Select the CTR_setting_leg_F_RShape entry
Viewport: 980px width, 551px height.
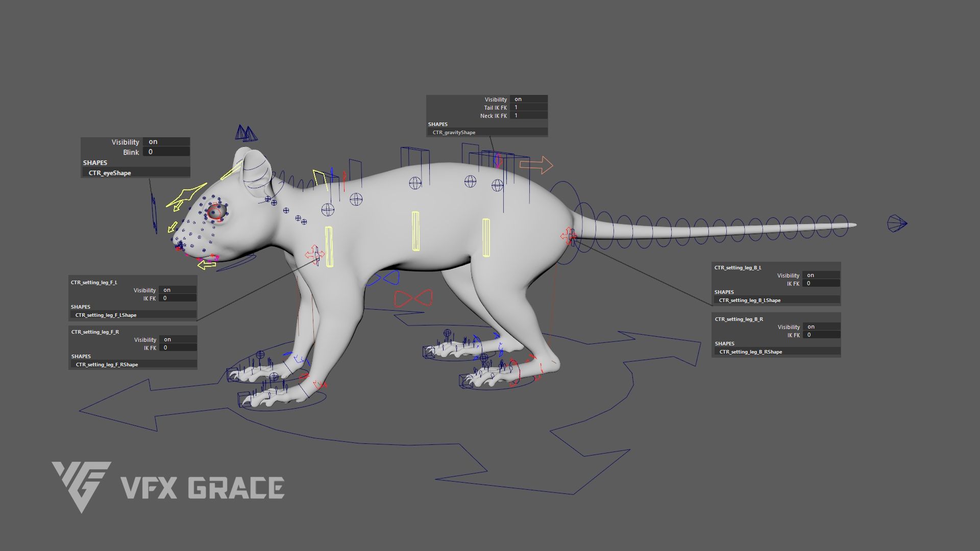(x=134, y=364)
